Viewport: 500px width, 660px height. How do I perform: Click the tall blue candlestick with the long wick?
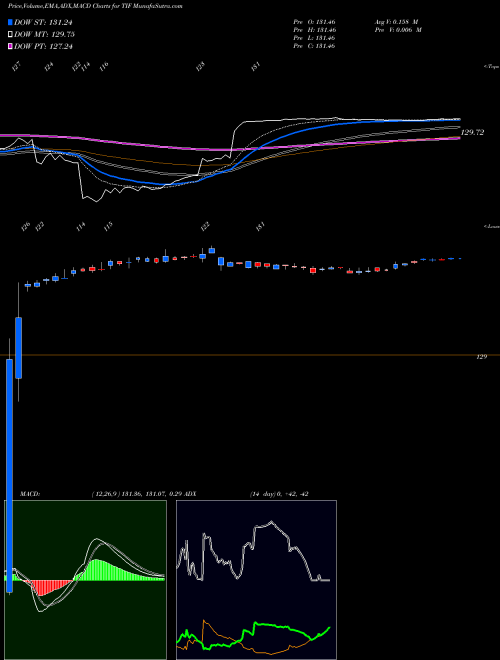click(9, 476)
